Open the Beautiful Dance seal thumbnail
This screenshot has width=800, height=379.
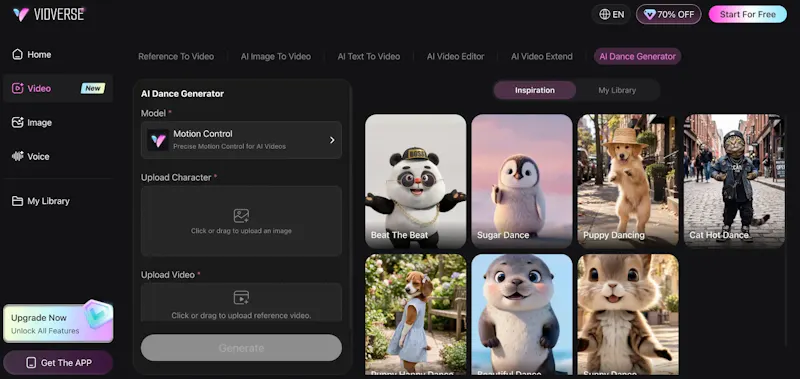[522, 315]
